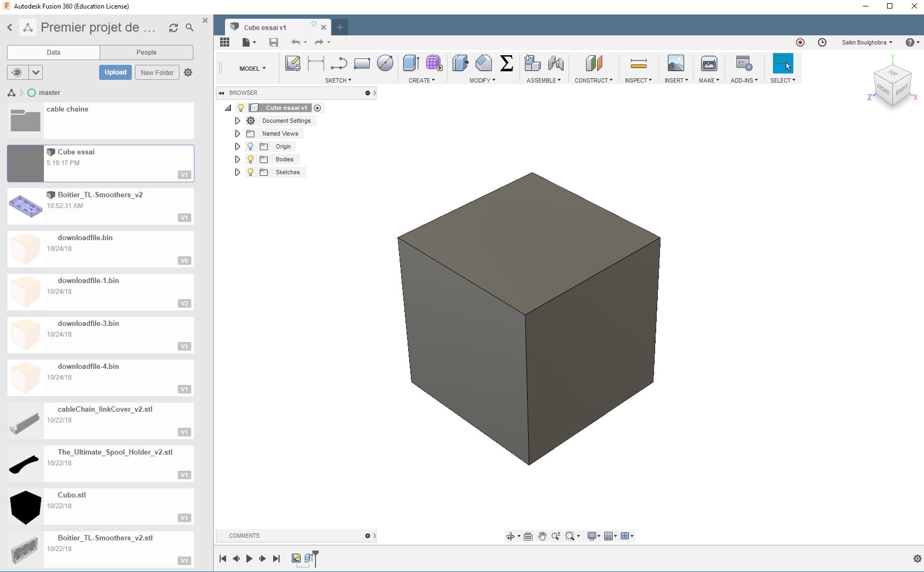Create a New Folder in the data panel
Screen dimensions: 924x572
[x=156, y=72]
